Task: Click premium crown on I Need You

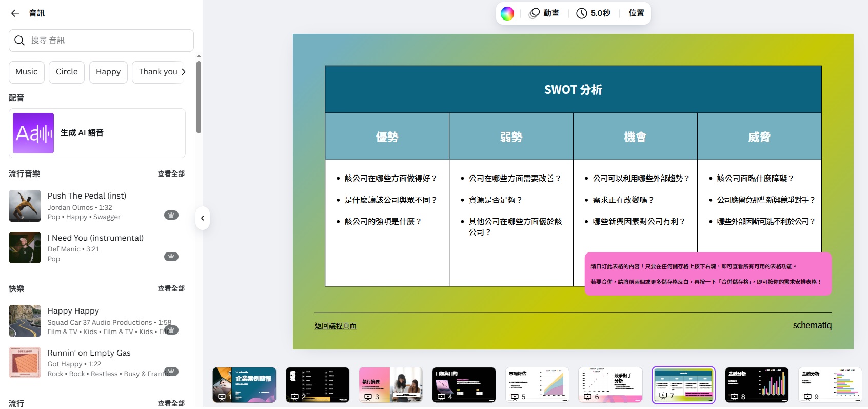Action: [171, 257]
